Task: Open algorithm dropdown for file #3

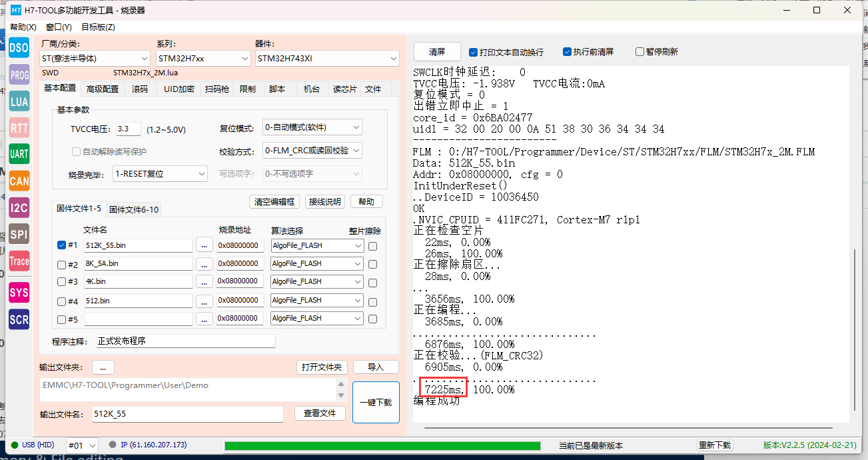Action: pyautogui.click(x=316, y=281)
